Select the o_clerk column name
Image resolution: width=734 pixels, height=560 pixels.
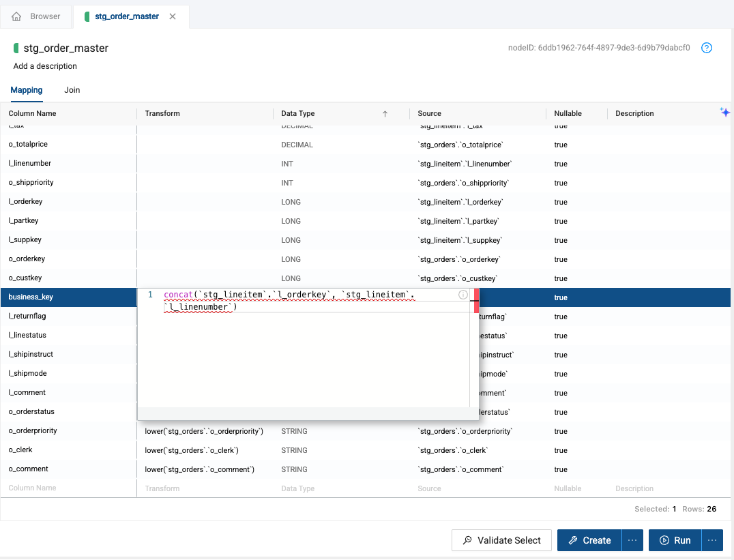20,450
